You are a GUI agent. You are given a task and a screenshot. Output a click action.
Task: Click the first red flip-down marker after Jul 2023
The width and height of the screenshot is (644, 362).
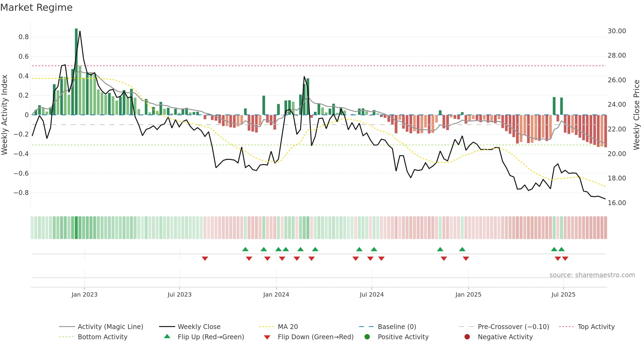click(x=205, y=258)
